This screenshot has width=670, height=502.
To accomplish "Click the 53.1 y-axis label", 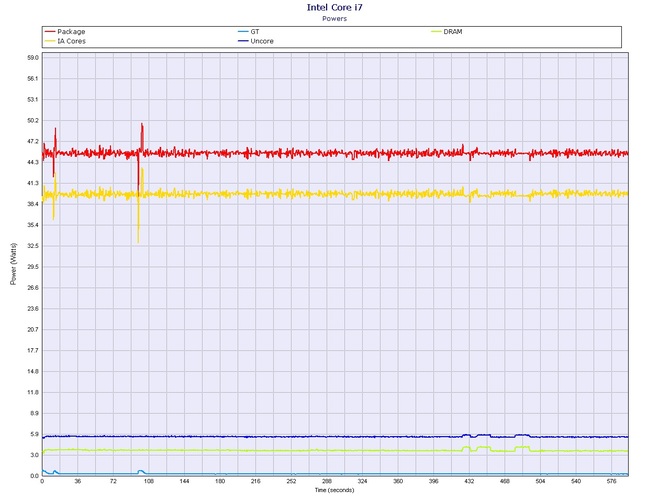I will pyautogui.click(x=33, y=100).
